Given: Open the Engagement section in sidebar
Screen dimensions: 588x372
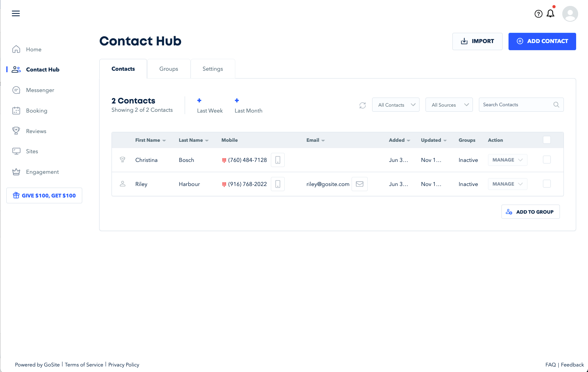Looking at the screenshot, I should (x=42, y=172).
